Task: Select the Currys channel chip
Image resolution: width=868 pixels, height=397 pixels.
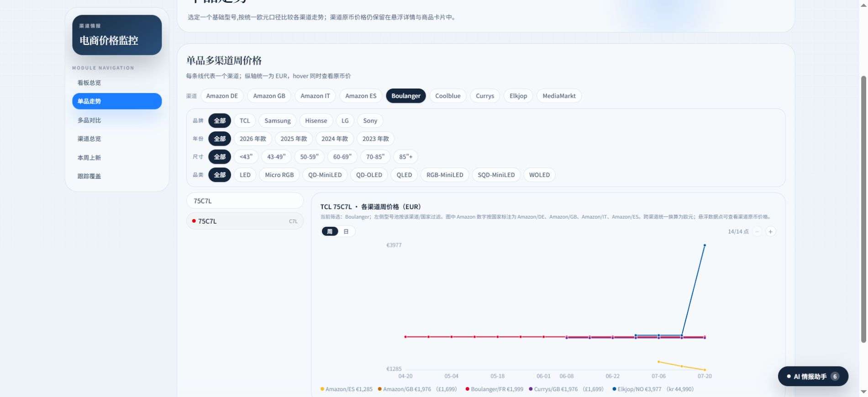Action: pos(485,96)
